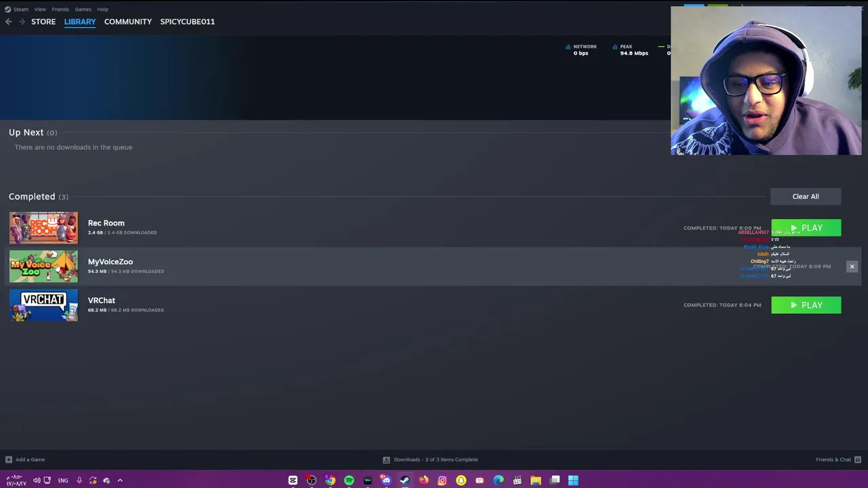Open the red TV app in the taskbar

pyautogui.click(x=479, y=481)
